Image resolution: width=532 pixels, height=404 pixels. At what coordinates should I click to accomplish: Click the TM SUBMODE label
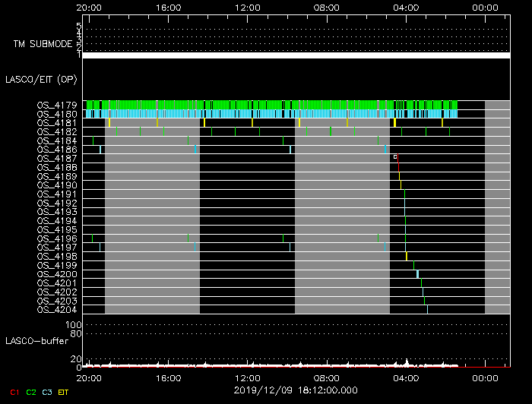tap(43, 44)
